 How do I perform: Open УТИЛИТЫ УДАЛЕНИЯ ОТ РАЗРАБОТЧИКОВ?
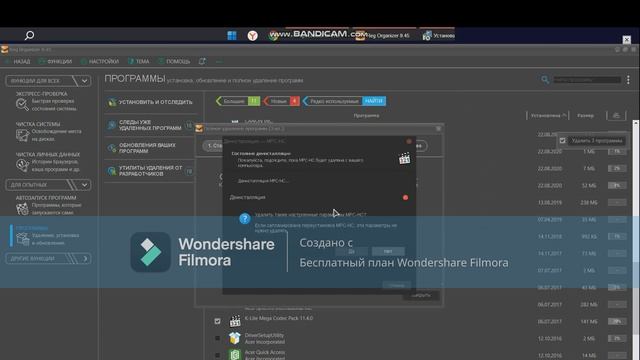click(x=150, y=171)
